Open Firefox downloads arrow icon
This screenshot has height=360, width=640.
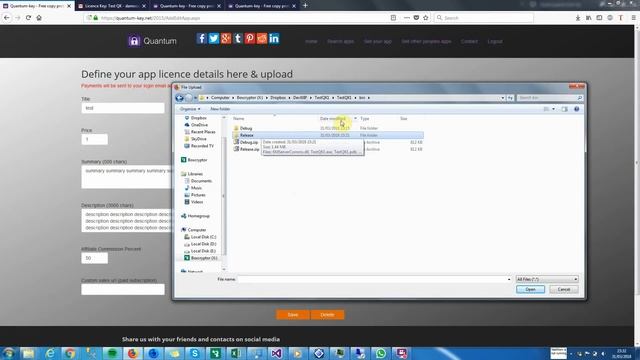pyautogui.click(x=578, y=18)
